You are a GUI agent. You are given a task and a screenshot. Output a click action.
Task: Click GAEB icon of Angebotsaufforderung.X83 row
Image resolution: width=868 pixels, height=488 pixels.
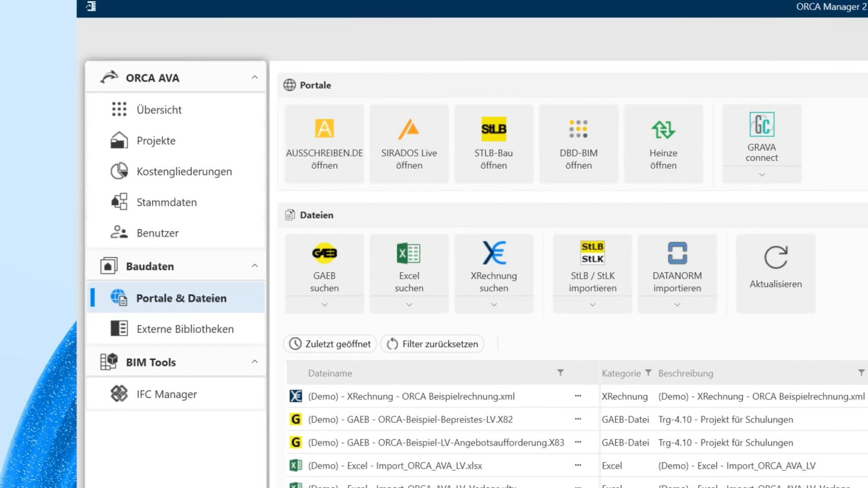[x=295, y=442]
